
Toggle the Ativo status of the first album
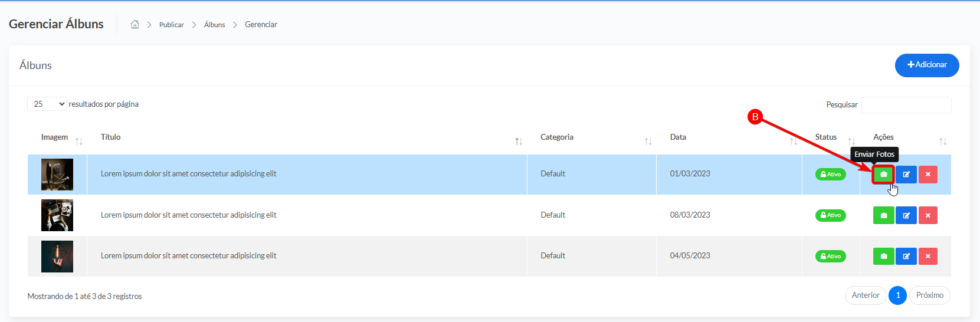831,175
